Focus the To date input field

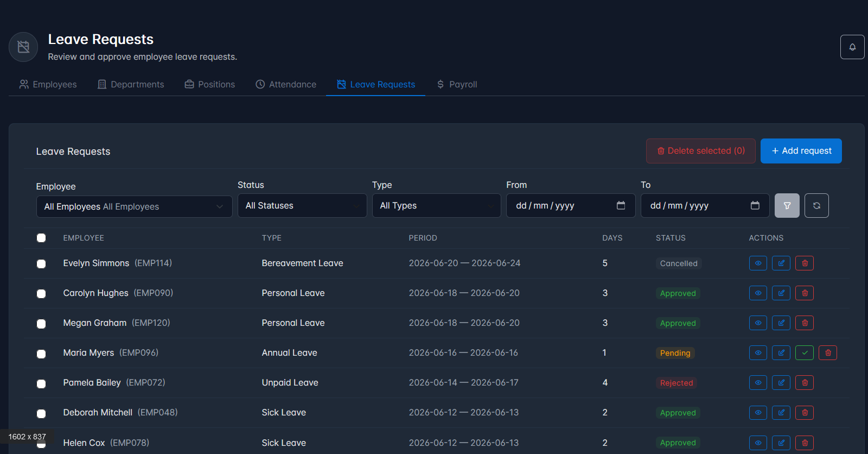[x=705, y=206]
